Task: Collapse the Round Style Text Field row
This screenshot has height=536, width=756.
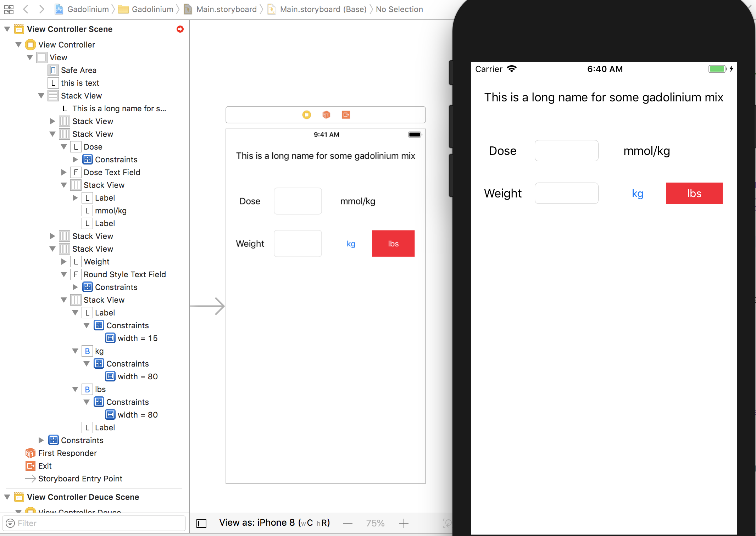Action: tap(64, 274)
